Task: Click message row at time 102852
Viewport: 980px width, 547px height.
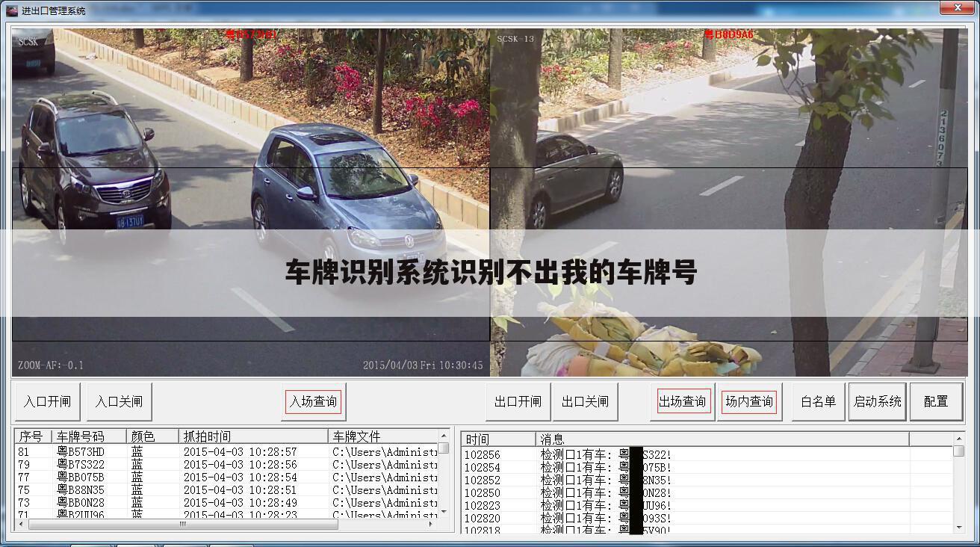Action: click(x=707, y=480)
